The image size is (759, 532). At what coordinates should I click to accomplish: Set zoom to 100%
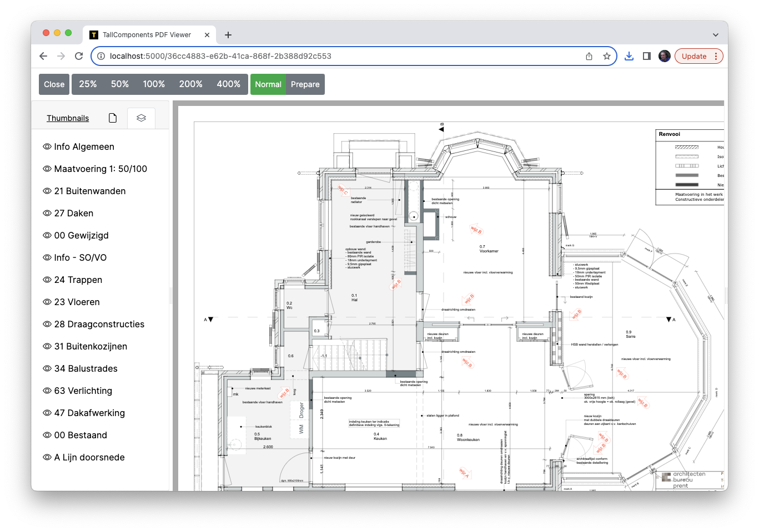tap(154, 84)
